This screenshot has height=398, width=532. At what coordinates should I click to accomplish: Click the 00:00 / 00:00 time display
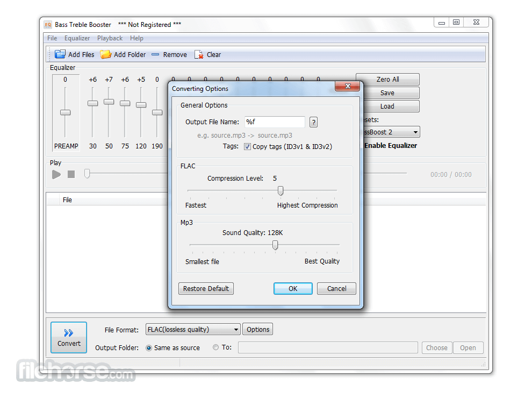point(451,175)
